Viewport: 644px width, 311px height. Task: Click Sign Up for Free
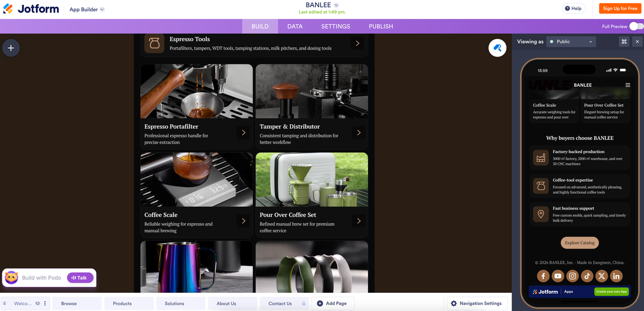click(620, 9)
